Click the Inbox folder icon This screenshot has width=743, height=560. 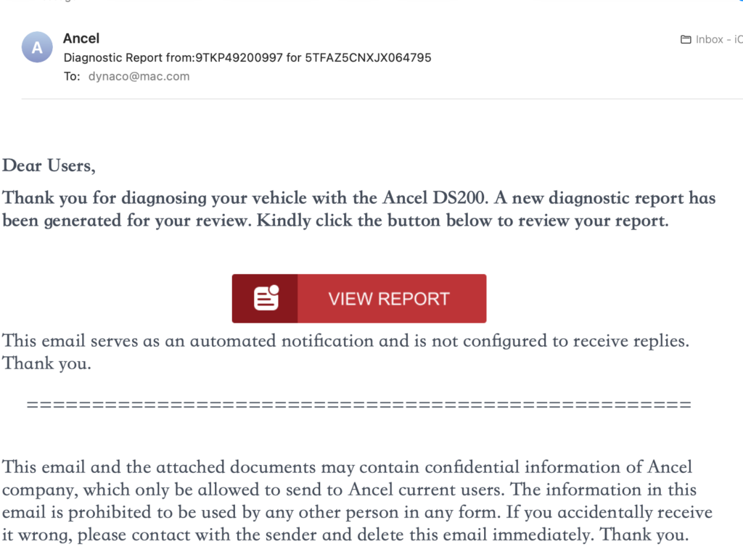tap(686, 40)
